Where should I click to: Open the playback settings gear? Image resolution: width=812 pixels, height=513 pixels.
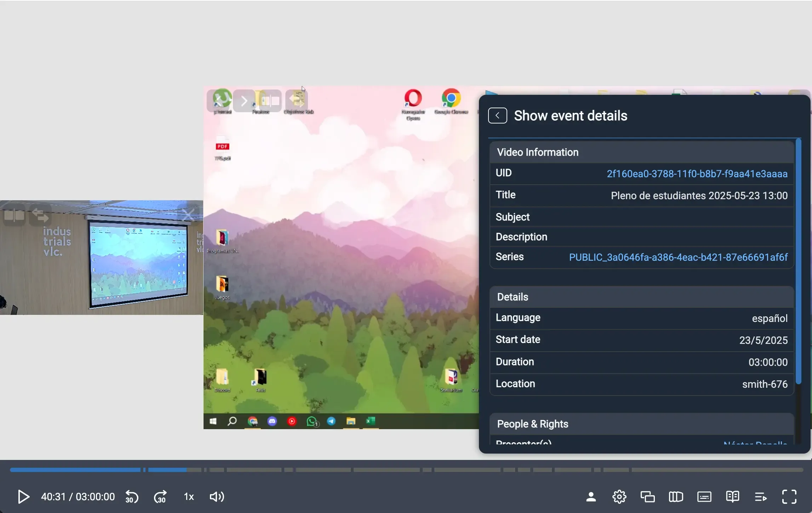click(619, 497)
